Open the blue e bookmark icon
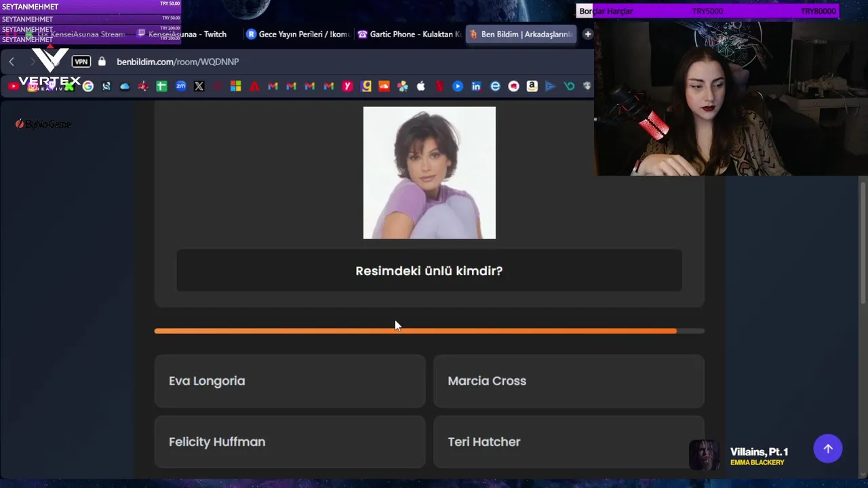This screenshot has height=488, width=868. [495, 86]
